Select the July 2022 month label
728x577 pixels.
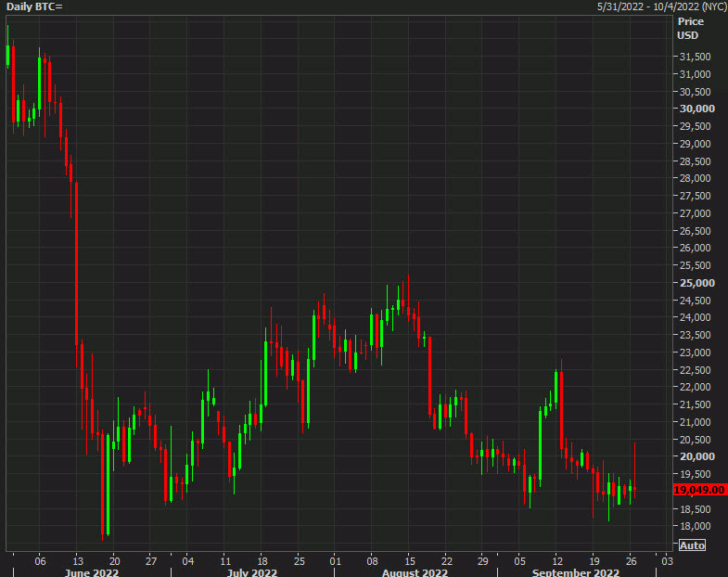tap(250, 573)
